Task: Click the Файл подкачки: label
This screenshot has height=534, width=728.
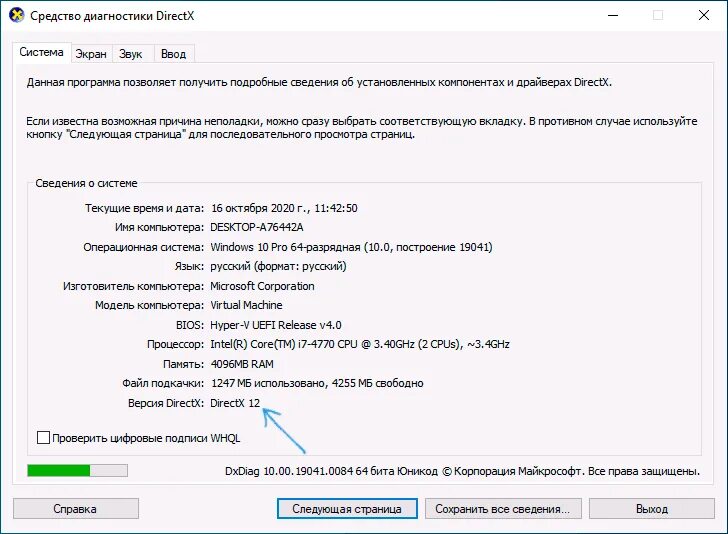Action: click(x=163, y=383)
